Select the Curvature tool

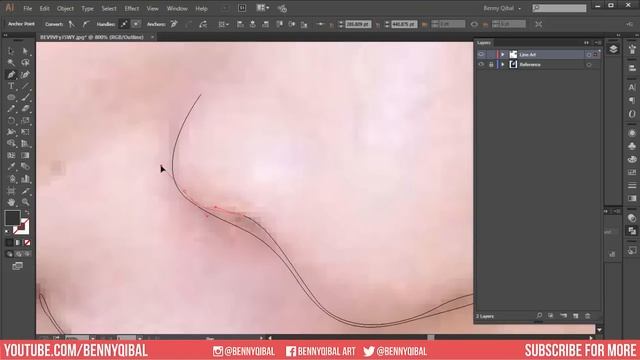pos(25,74)
